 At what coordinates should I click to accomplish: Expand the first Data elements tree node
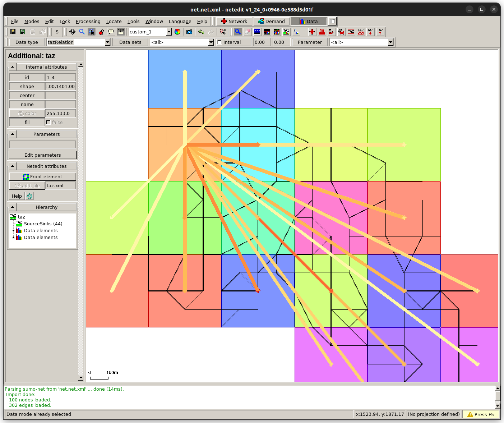coord(13,230)
